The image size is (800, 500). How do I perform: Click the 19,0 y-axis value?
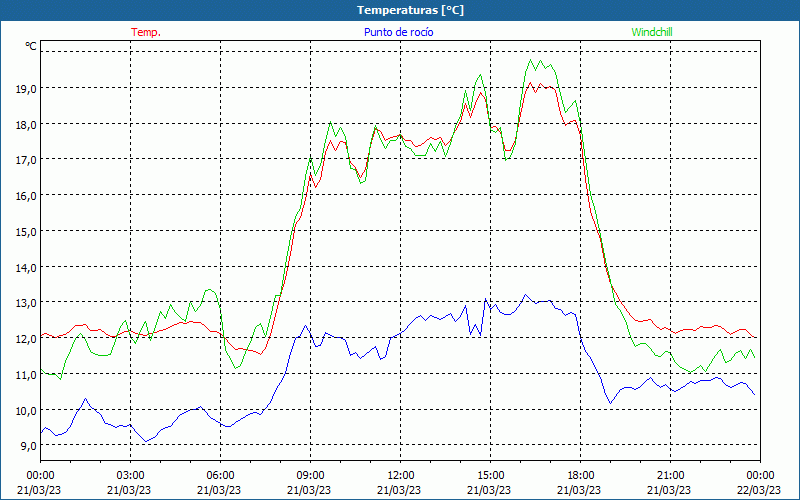point(26,88)
